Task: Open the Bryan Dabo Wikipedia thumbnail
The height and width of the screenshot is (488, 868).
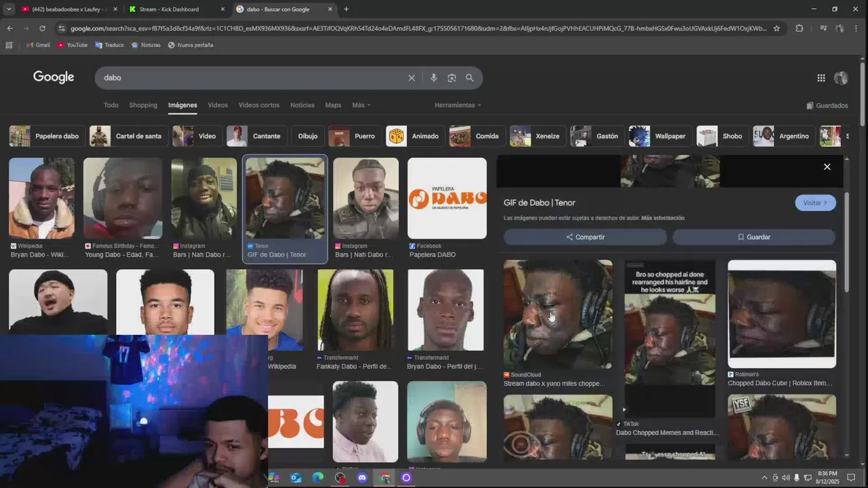Action: 42,199
